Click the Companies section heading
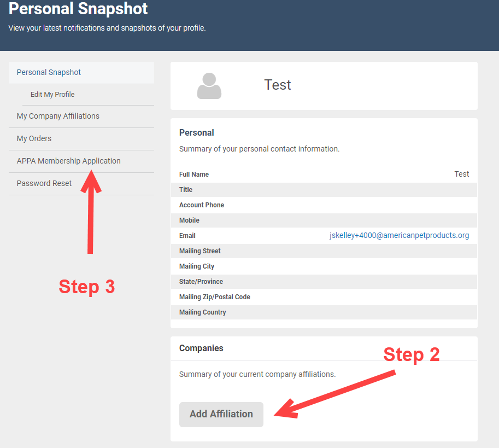Viewport: 499px width, 448px height. tap(201, 348)
